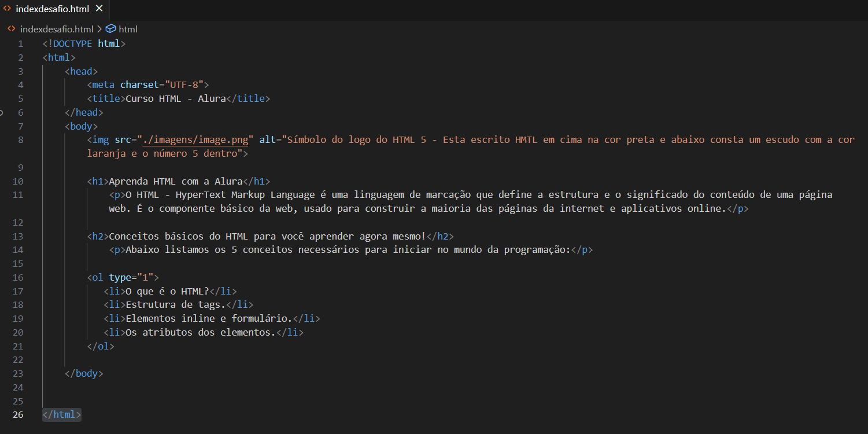Screen dimensions: 868x434
Task: Click the closing </h2> tag
Action: [441, 237]
